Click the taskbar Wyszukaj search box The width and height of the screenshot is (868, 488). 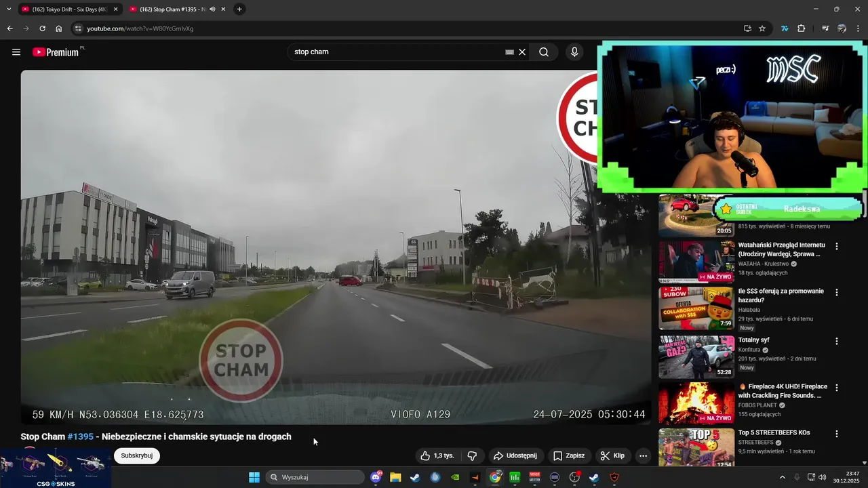(x=315, y=477)
